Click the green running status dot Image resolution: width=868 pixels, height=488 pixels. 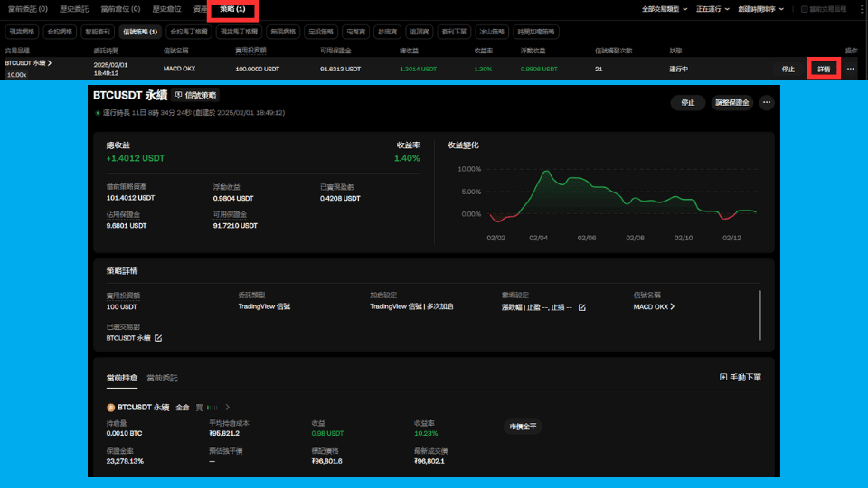point(98,113)
